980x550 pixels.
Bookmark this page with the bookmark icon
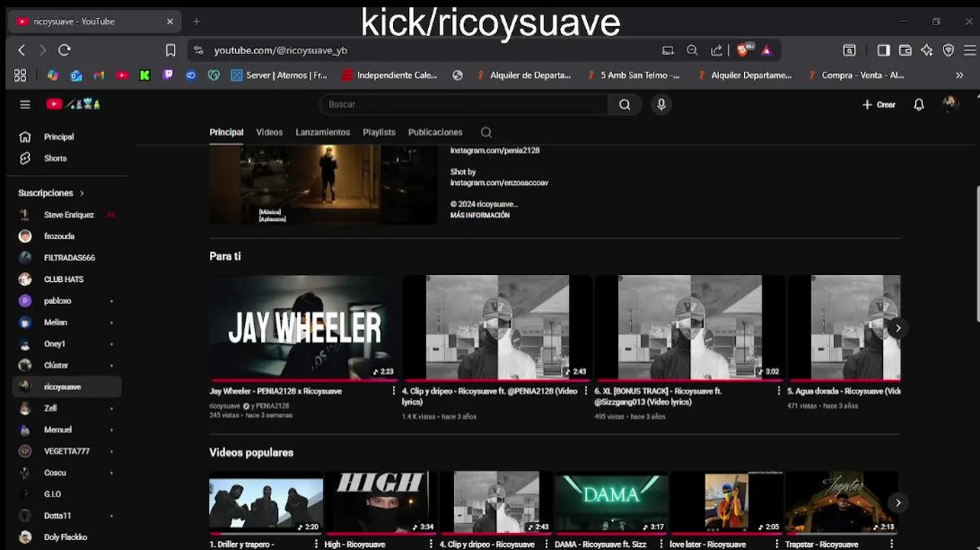point(170,50)
